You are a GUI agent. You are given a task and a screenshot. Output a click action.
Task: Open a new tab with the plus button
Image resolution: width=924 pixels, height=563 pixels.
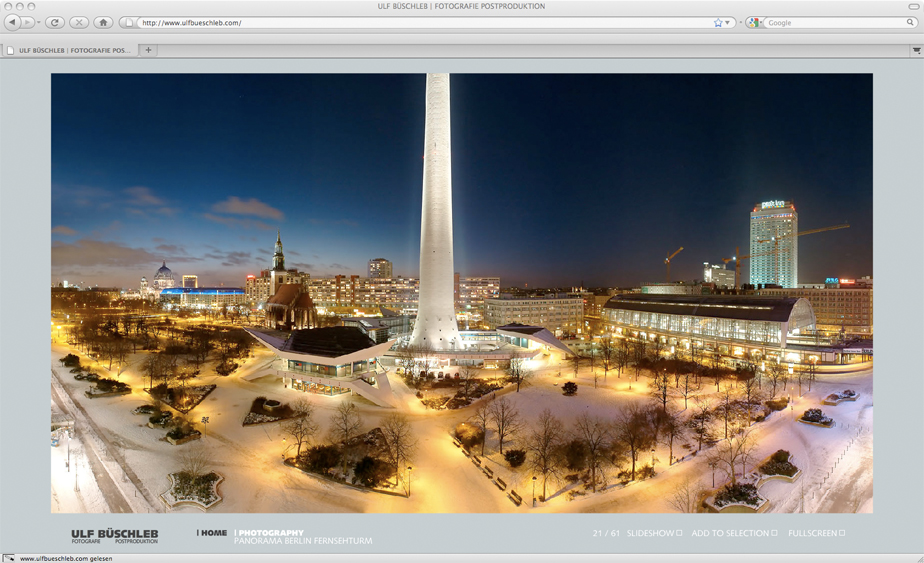coord(149,50)
